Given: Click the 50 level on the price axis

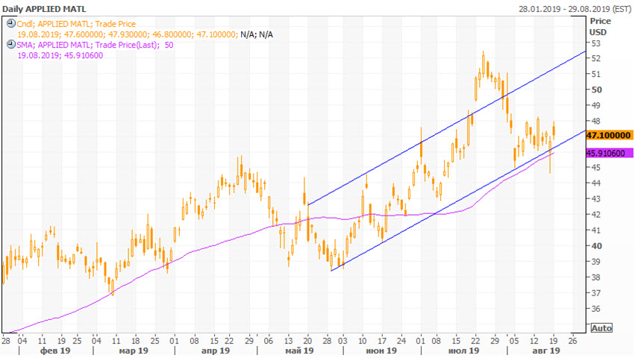Looking at the screenshot, I should (595, 90).
